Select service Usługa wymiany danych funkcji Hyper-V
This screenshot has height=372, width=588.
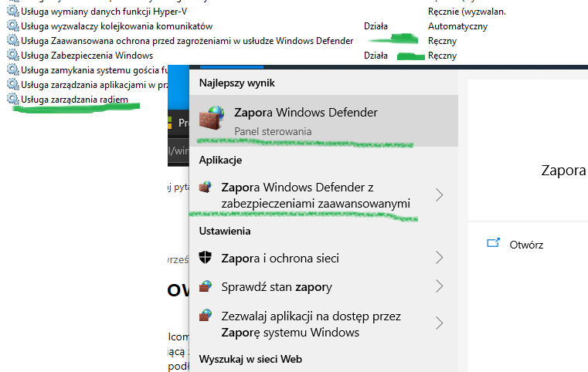click(x=104, y=12)
